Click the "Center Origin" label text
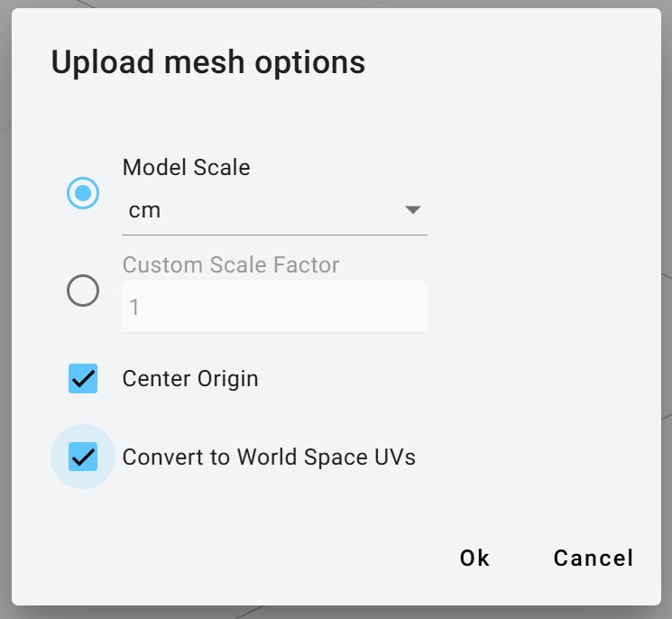This screenshot has height=619, width=672. point(190,379)
